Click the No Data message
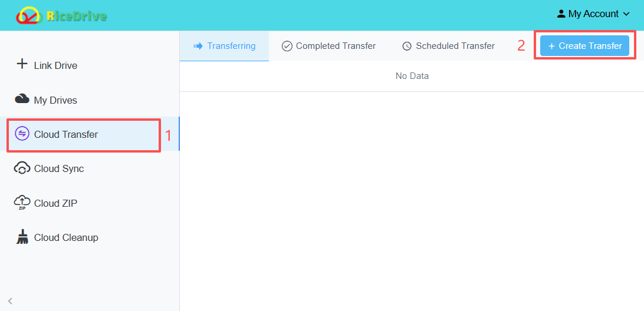This screenshot has width=644, height=311. click(x=412, y=76)
